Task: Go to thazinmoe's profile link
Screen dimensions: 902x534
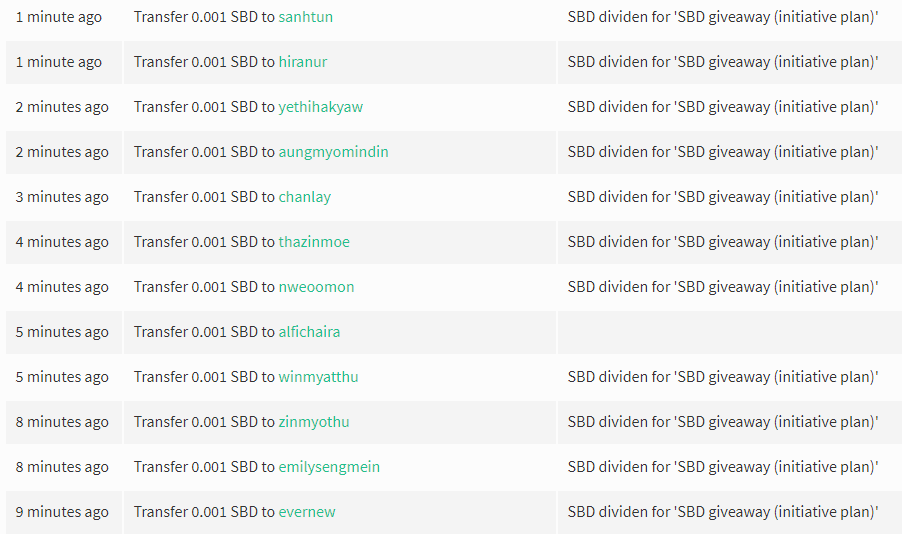Action: point(314,242)
